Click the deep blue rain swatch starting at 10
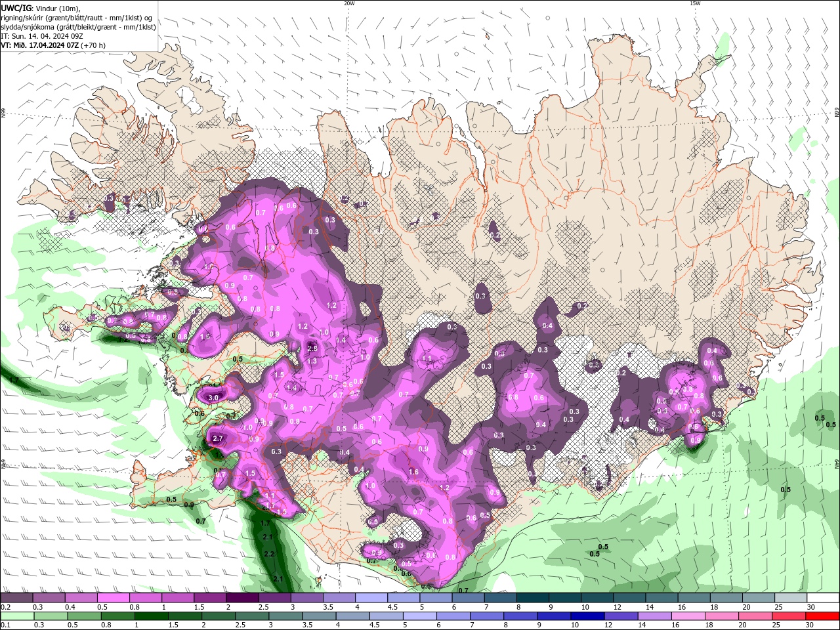 click(587, 616)
